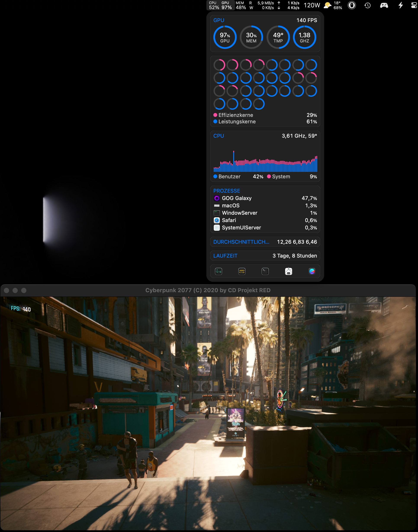Open the Time Machine menu bar icon
The width and height of the screenshot is (418, 532).
click(x=367, y=5)
